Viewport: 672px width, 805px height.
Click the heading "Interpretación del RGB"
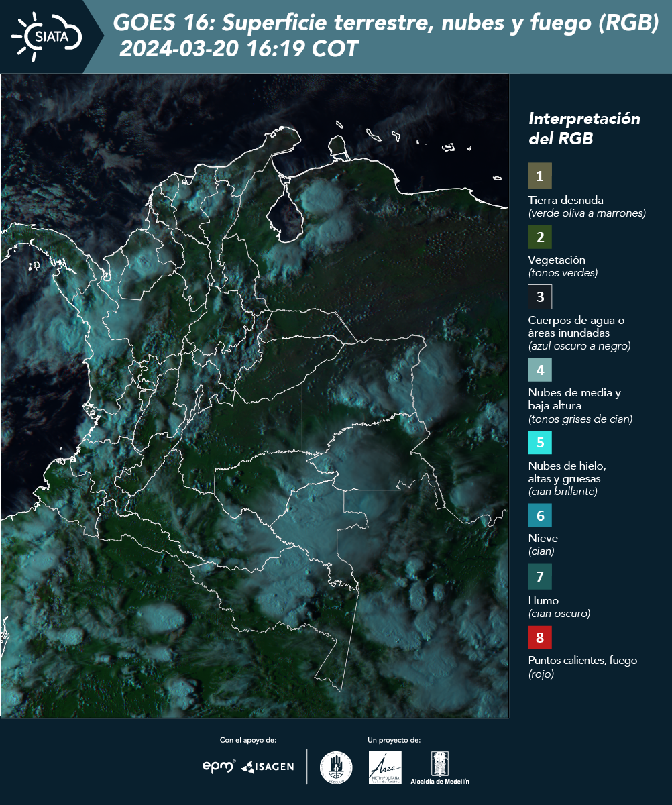click(x=584, y=129)
